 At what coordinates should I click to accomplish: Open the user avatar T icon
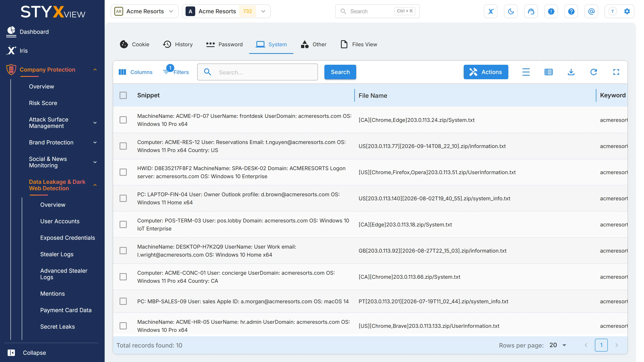point(612,11)
